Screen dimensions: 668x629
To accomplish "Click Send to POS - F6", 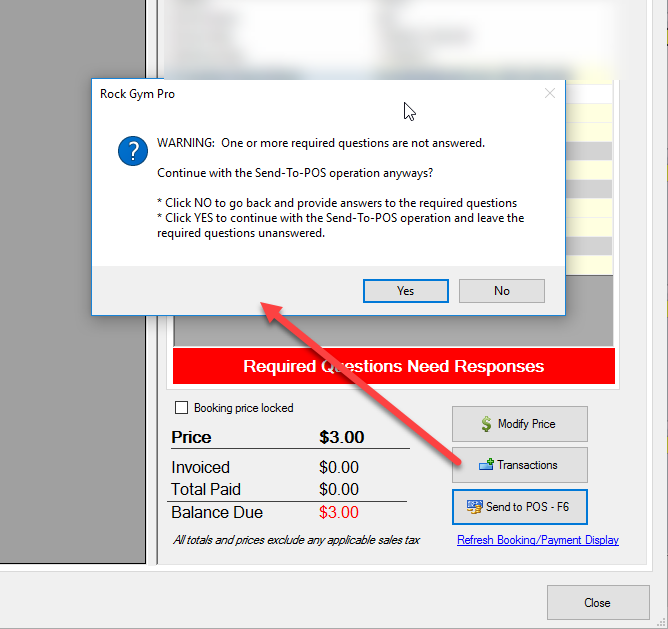I will click(x=519, y=507).
